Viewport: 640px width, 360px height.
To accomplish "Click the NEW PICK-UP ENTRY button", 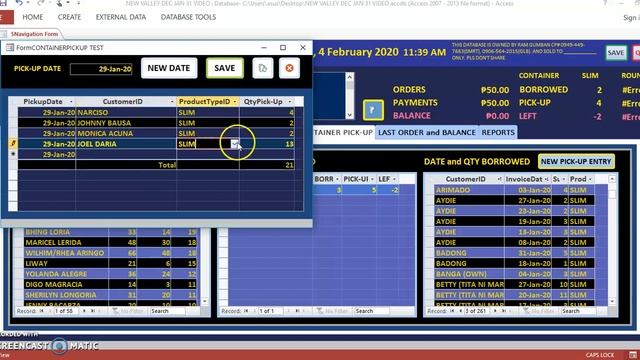I will tap(576, 162).
